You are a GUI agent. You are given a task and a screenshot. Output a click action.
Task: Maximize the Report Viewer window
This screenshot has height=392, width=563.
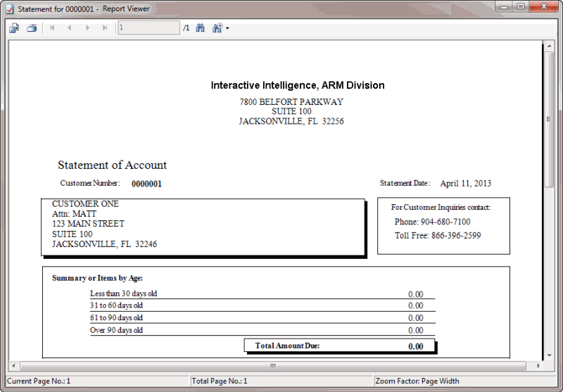coord(521,7)
